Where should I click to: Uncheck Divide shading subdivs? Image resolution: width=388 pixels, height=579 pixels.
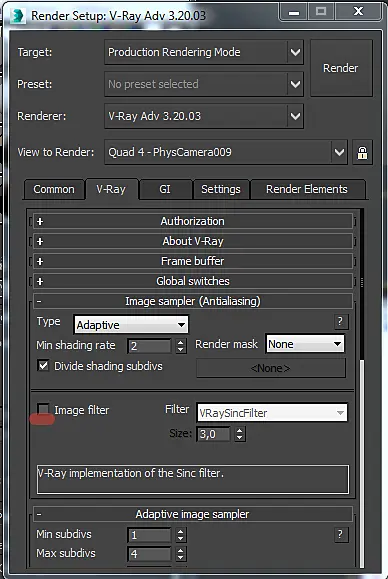(43, 366)
